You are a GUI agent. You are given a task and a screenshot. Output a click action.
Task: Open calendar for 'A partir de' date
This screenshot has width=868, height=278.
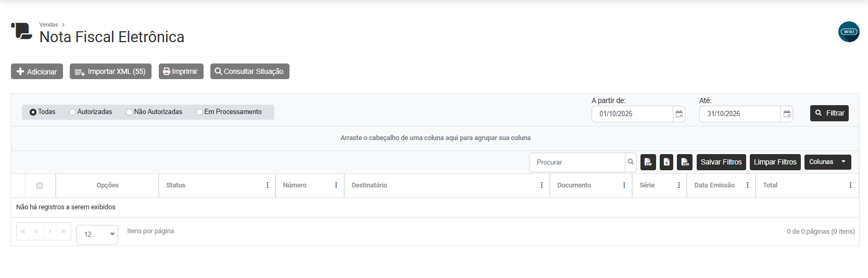[679, 114]
